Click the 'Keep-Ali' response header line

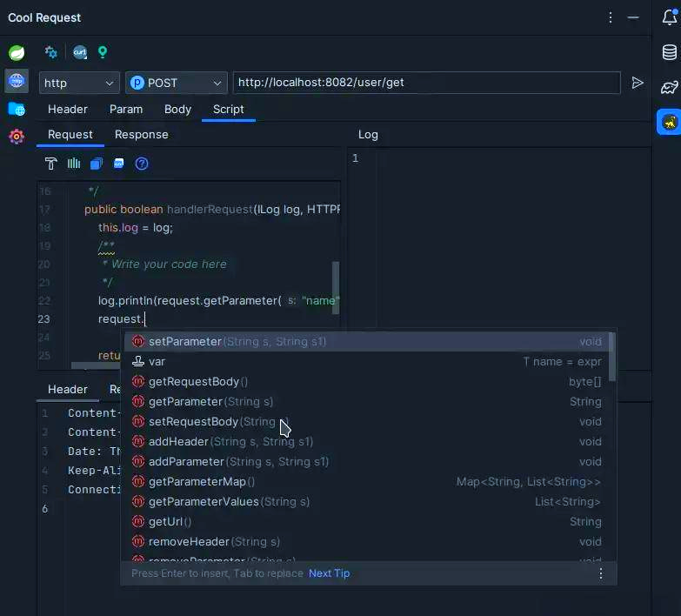(94, 471)
